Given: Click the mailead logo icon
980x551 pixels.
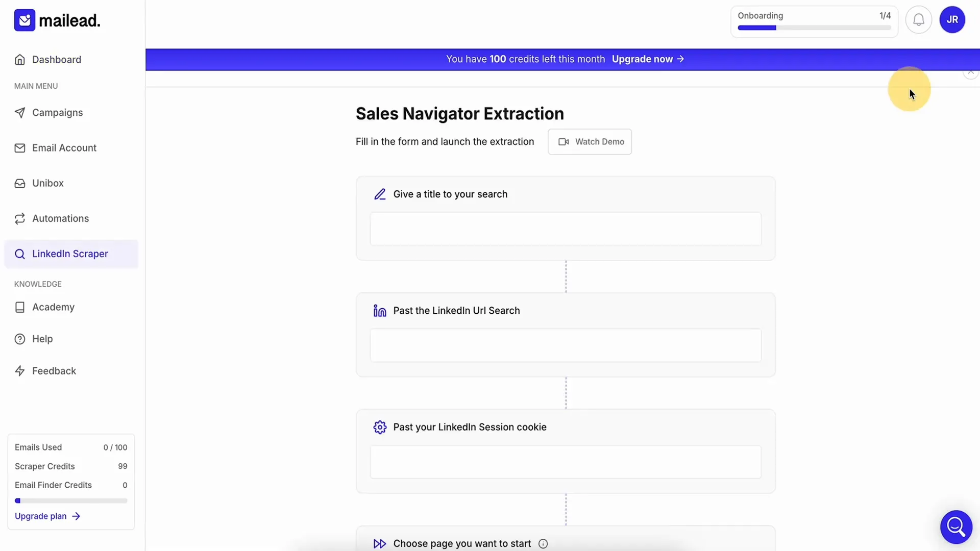Looking at the screenshot, I should tap(24, 20).
